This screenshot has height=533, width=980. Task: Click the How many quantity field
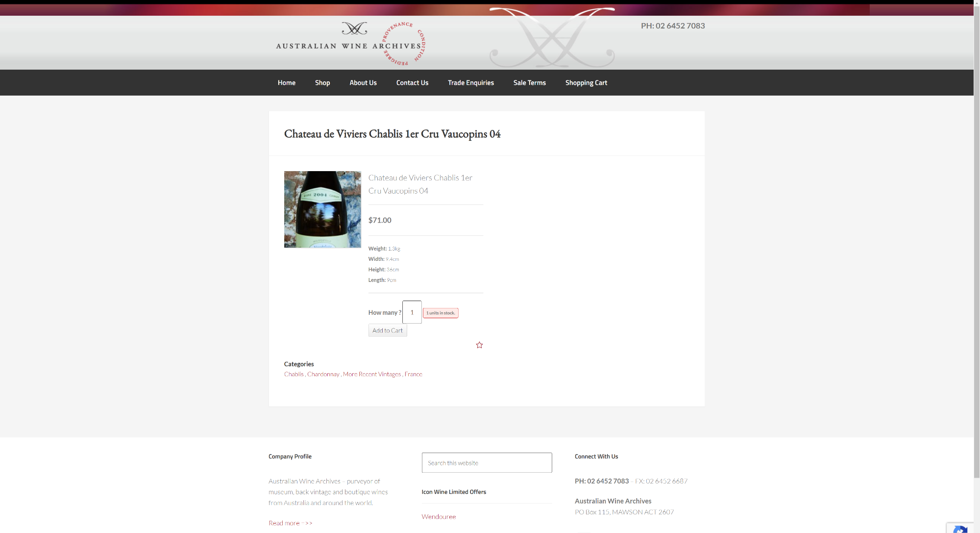coord(412,312)
